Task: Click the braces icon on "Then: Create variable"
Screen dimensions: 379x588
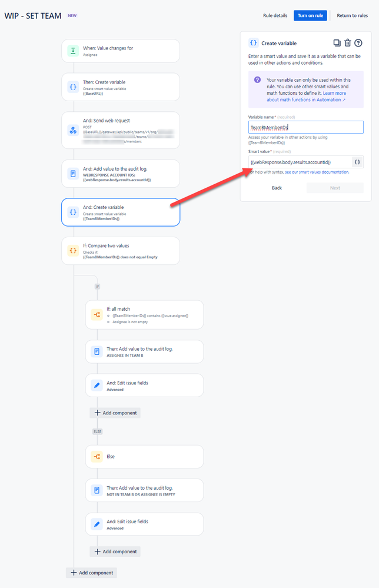Action: (x=73, y=87)
